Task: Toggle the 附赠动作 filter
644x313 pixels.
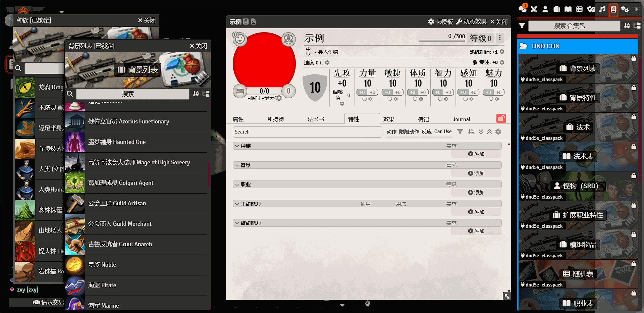Action: coord(409,132)
